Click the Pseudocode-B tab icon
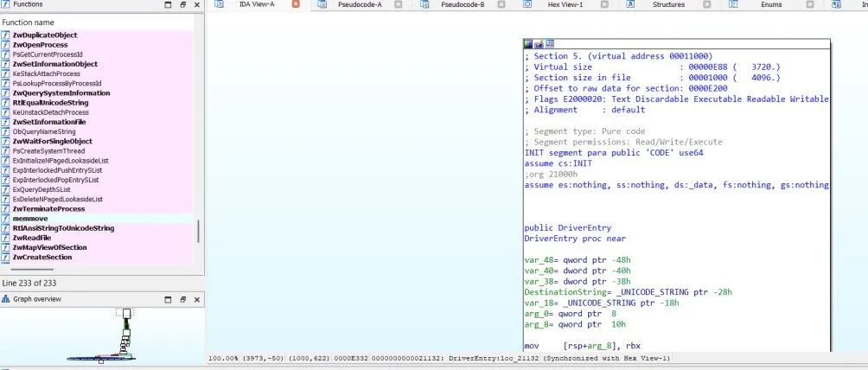 424,3
